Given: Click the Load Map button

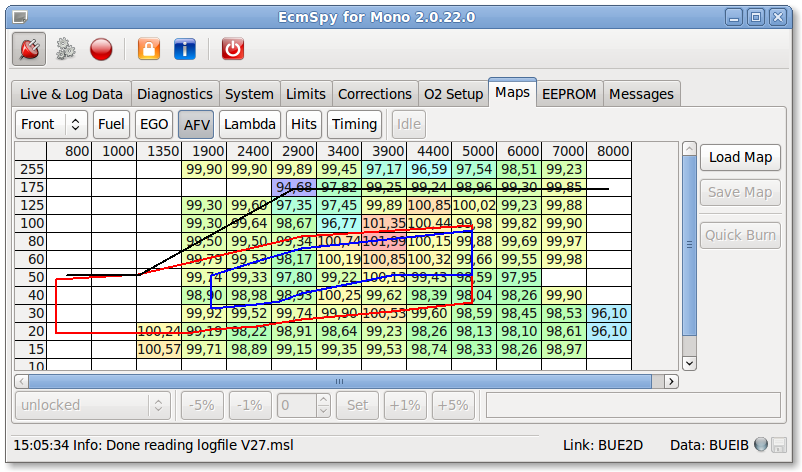Looking at the screenshot, I should pos(740,157).
